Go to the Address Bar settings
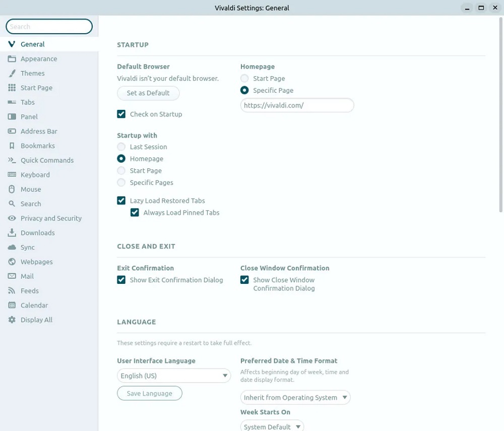The height and width of the screenshot is (431, 504). pyautogui.click(x=39, y=132)
